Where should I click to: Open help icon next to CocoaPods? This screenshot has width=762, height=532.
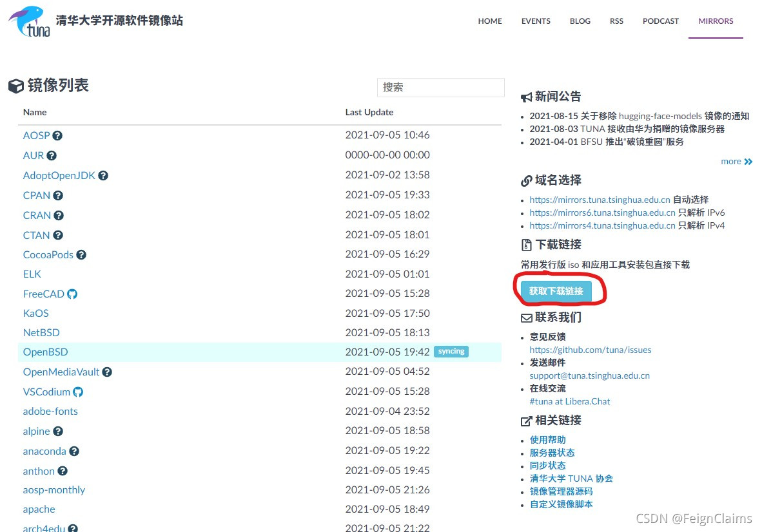(x=81, y=255)
